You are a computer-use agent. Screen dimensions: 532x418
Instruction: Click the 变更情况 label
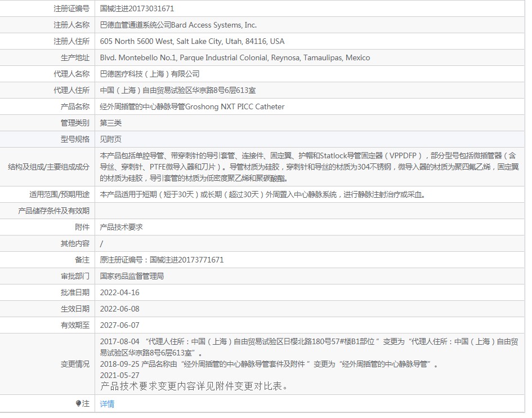click(75, 364)
